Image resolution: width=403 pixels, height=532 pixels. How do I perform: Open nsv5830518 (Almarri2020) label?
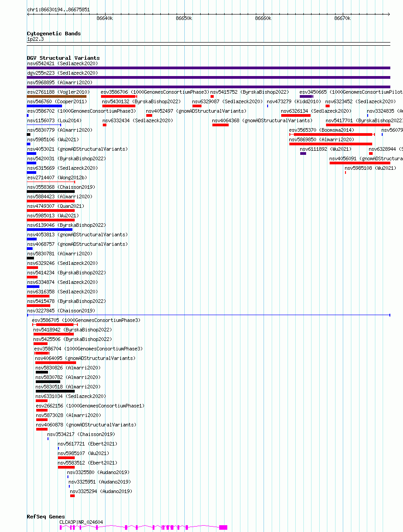[68, 387]
